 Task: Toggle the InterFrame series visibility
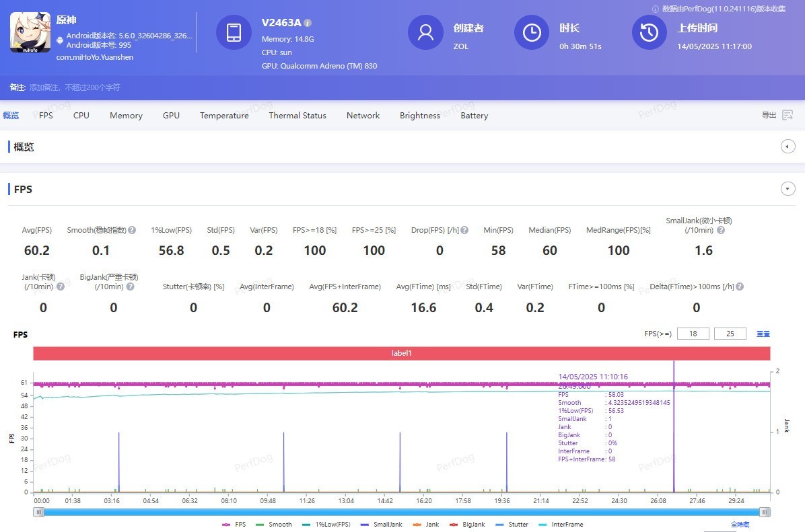(x=566, y=524)
